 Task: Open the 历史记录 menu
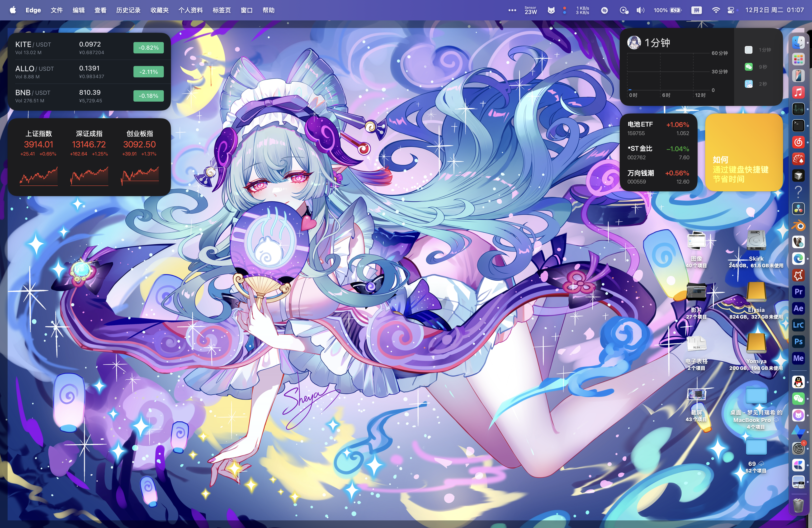tap(128, 10)
